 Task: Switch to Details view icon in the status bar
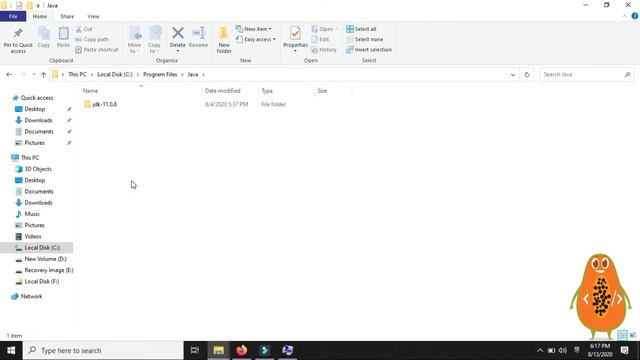click(x=622, y=336)
